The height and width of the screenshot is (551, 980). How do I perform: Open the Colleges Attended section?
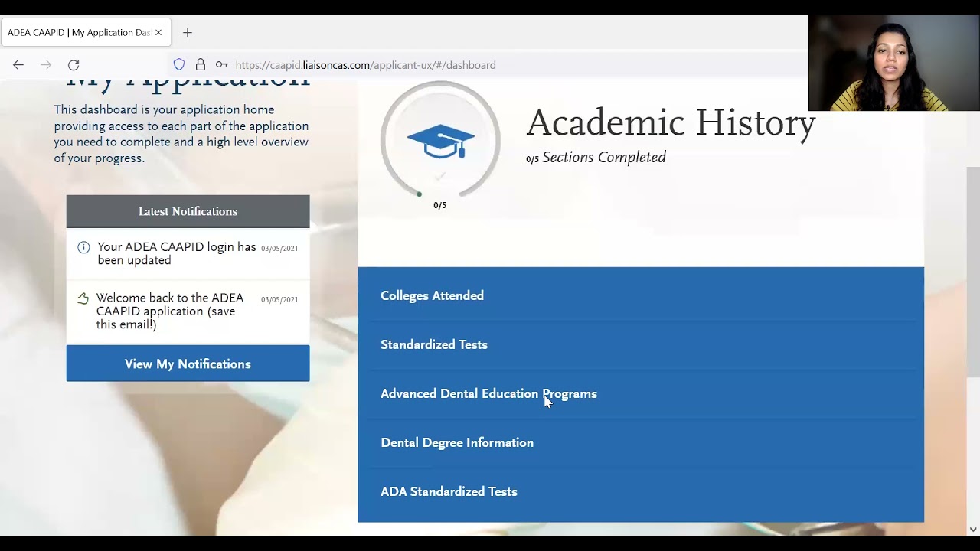(x=641, y=295)
